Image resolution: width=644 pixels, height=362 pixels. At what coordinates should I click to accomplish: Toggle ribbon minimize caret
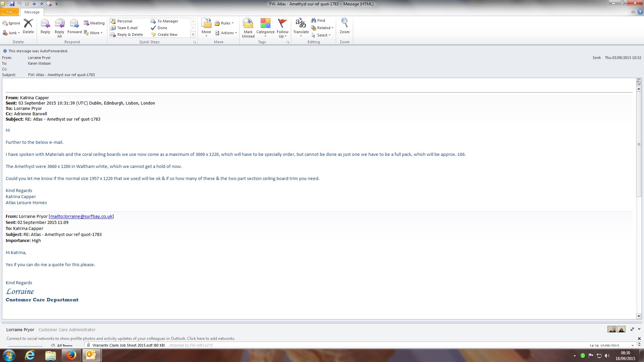[x=633, y=12]
